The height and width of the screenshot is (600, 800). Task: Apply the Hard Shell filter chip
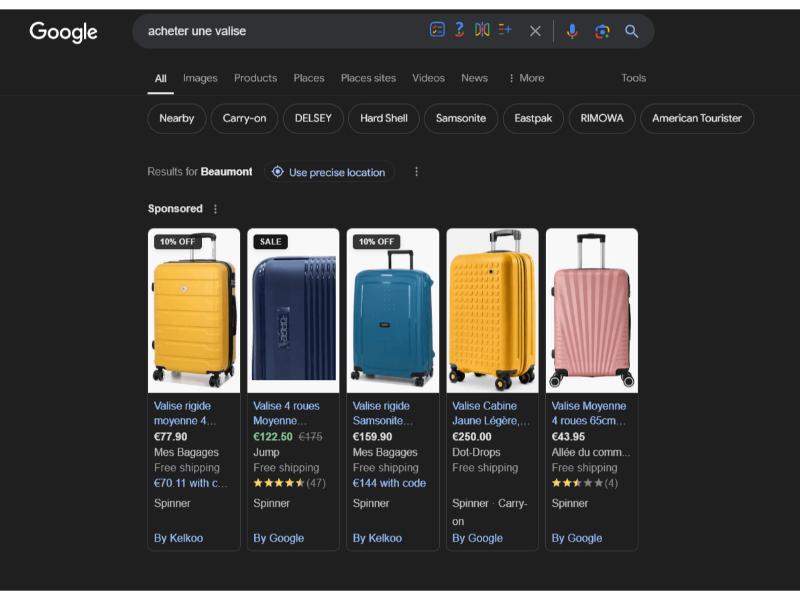[384, 118]
